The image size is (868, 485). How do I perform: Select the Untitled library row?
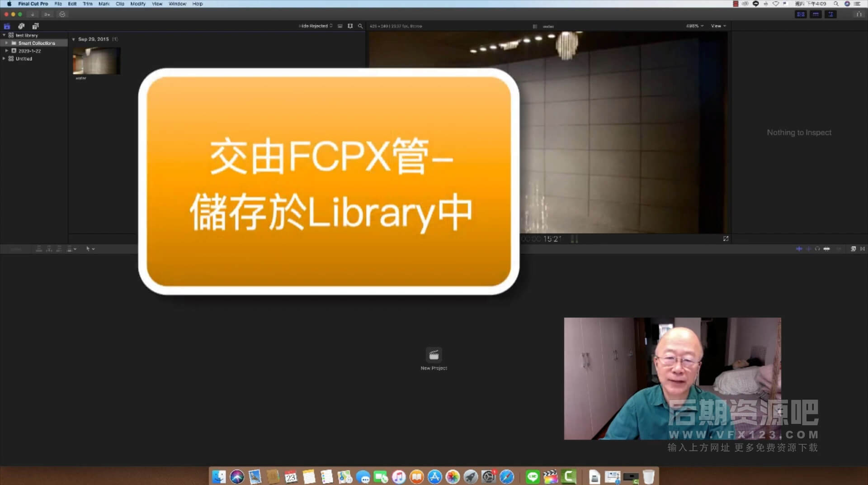point(34,58)
